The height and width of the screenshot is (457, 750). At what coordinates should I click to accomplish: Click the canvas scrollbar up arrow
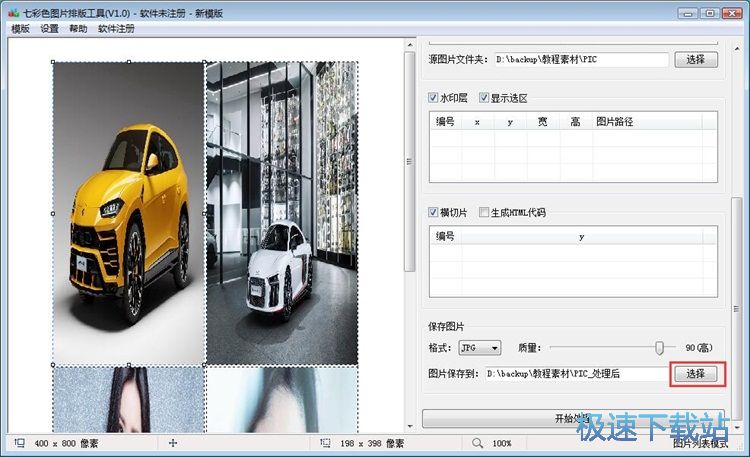pos(410,45)
